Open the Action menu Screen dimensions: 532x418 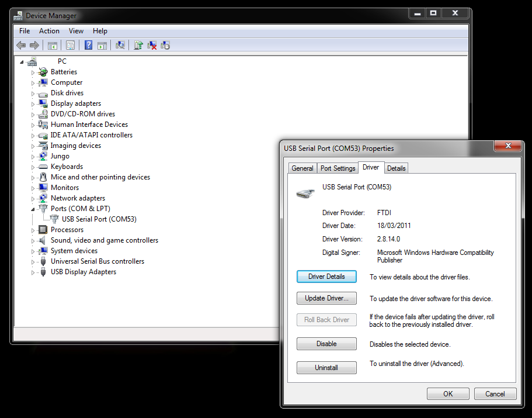[x=49, y=31]
